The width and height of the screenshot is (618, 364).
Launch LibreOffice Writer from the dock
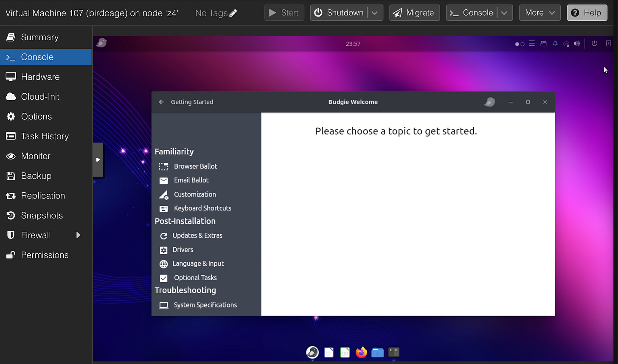pos(329,352)
